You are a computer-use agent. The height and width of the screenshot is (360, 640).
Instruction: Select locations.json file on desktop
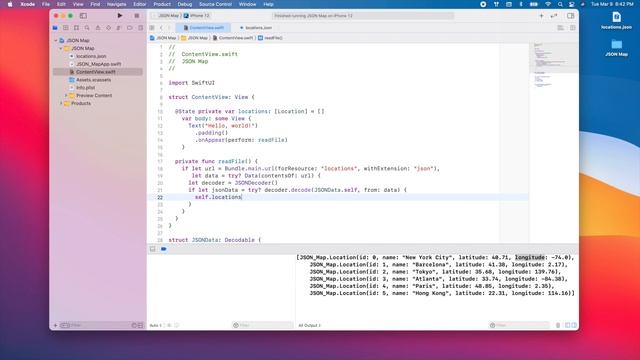pyautogui.click(x=616, y=20)
